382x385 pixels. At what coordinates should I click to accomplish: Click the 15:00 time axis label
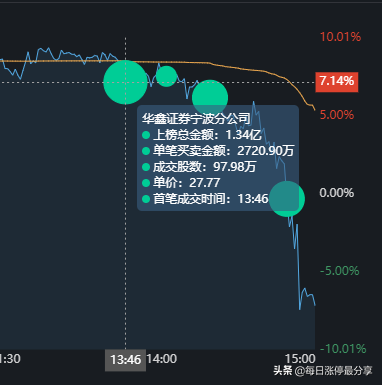click(300, 359)
